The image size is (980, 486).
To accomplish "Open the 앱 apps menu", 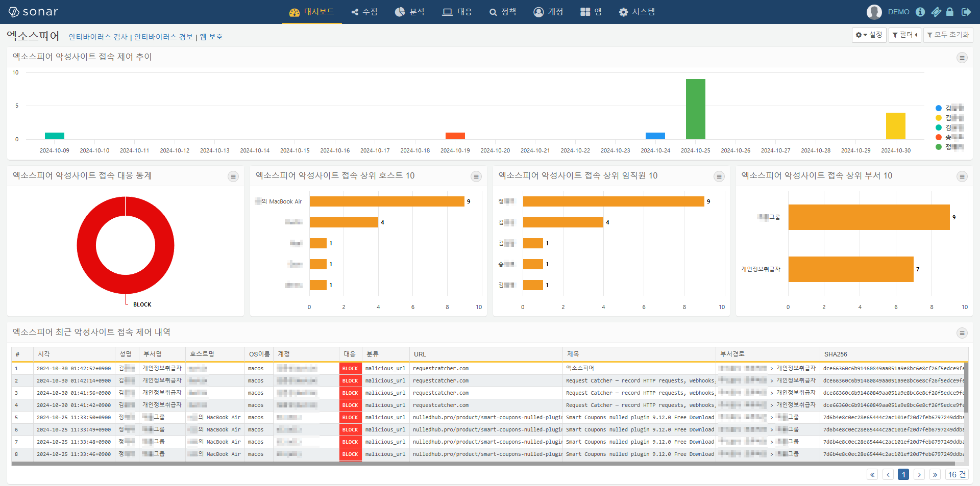I will (x=591, y=12).
